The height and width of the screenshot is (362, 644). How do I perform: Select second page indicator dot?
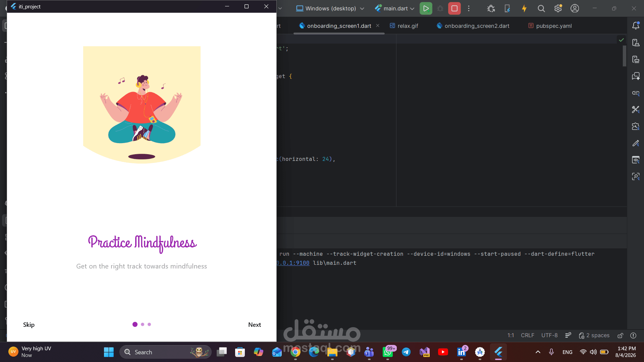pyautogui.click(x=143, y=324)
